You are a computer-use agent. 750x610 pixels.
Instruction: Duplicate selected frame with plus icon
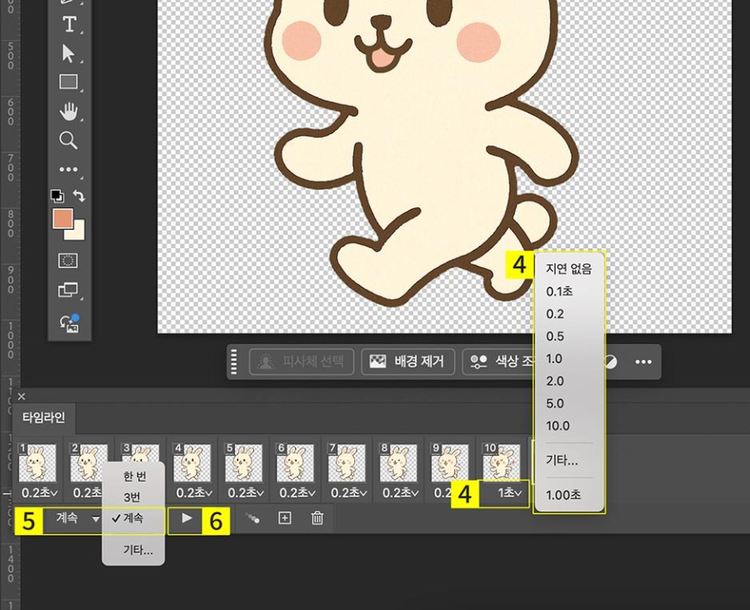click(284, 518)
